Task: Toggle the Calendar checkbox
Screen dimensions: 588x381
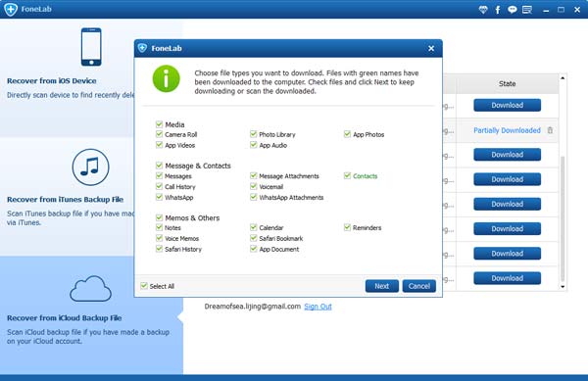Action: [253, 227]
